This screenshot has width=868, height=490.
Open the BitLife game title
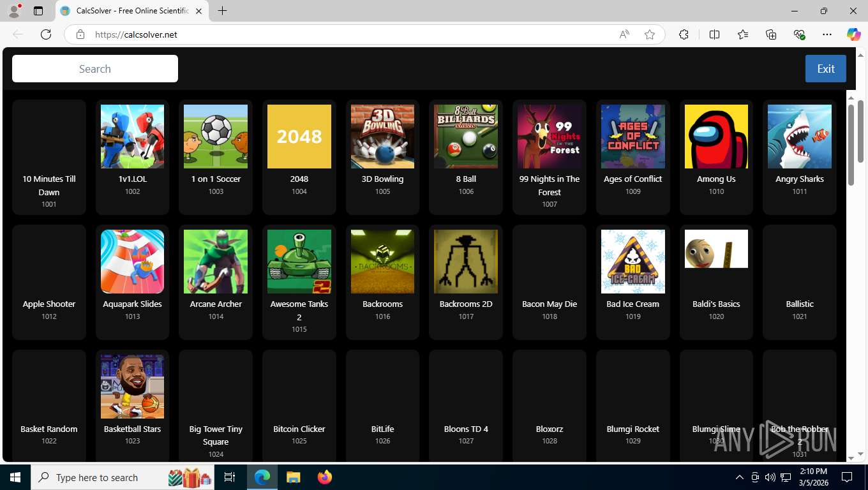[382, 429]
